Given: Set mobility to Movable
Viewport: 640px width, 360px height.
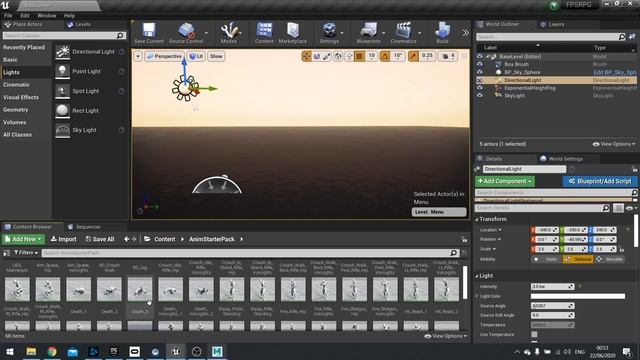Looking at the screenshot, I should pyautogui.click(x=609, y=259).
